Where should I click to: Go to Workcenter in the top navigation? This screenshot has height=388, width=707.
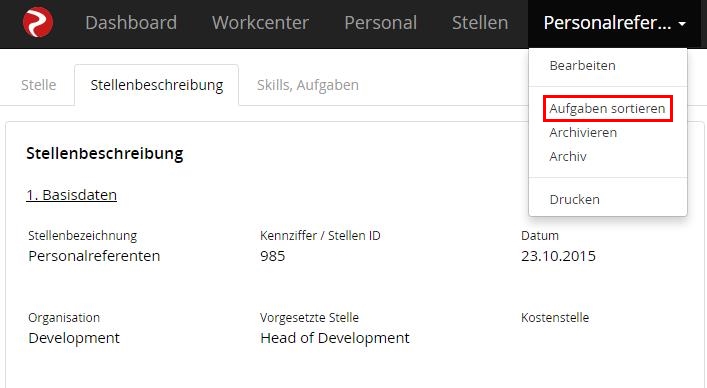(x=260, y=23)
